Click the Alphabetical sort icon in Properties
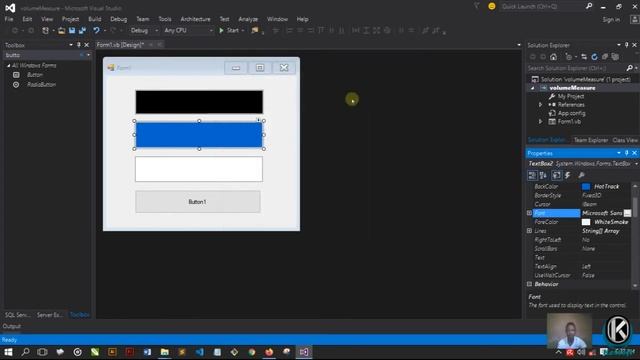 point(543,175)
